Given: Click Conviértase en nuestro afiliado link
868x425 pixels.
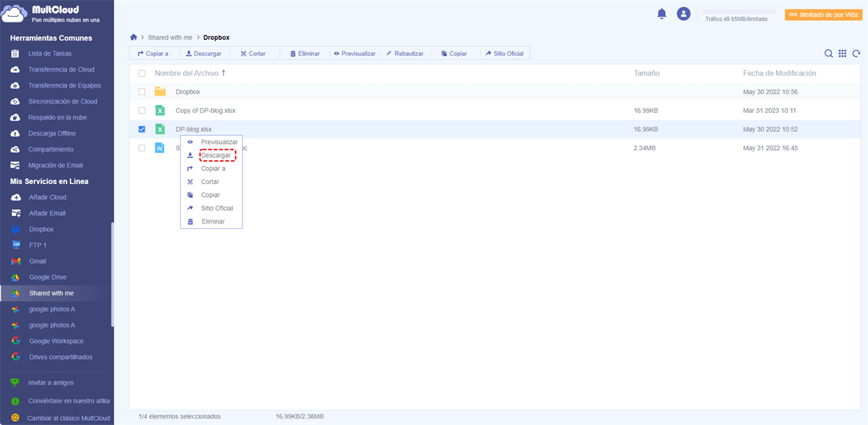Looking at the screenshot, I should [x=69, y=400].
